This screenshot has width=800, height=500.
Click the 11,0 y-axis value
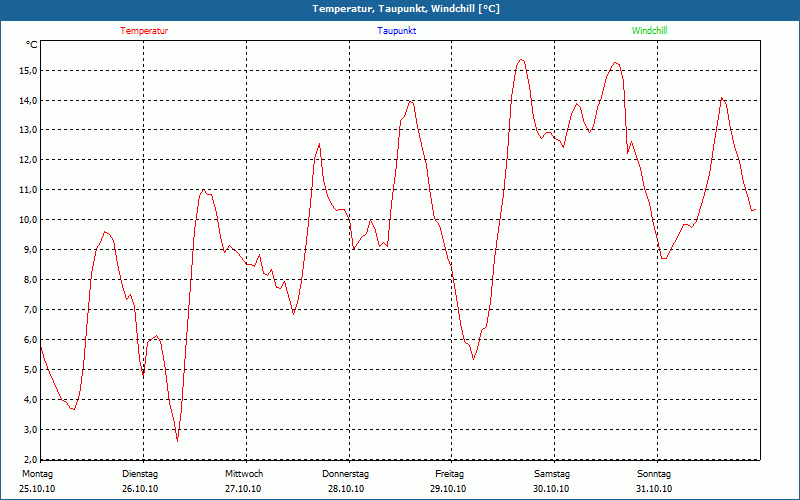click(x=28, y=190)
